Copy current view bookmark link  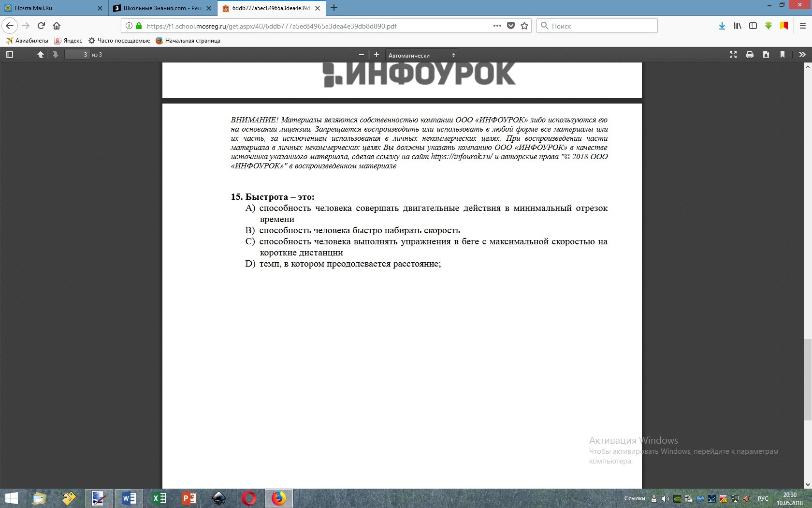783,55
